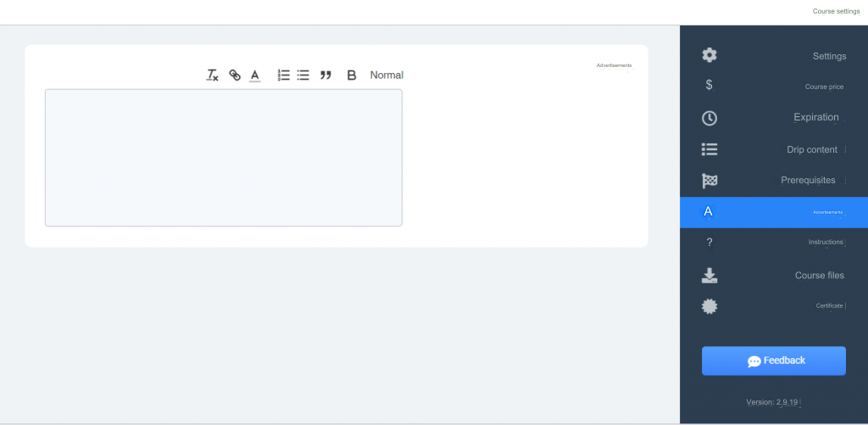Open the Settings section
Screen dimensions: 868x425
click(829, 56)
